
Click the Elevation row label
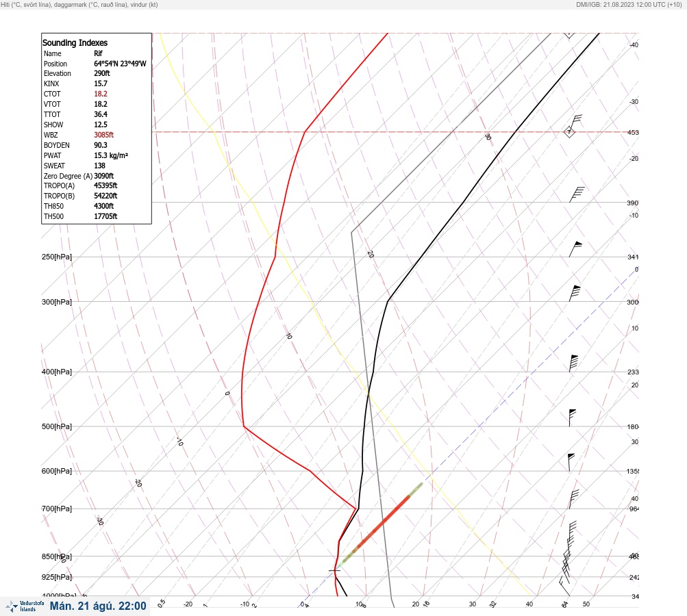[x=57, y=73]
